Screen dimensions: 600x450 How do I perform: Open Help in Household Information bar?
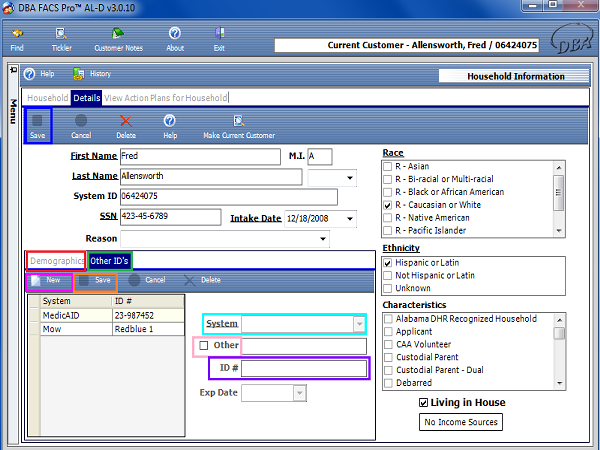click(39, 74)
